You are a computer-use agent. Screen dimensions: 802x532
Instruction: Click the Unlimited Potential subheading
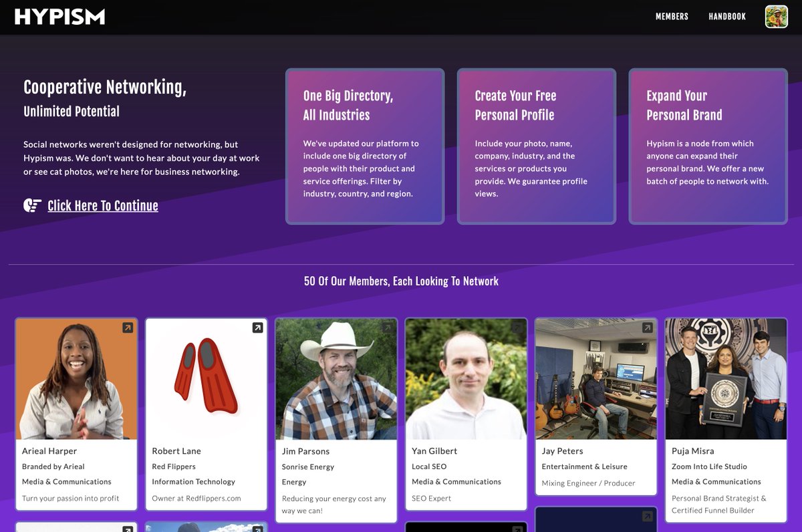72,112
